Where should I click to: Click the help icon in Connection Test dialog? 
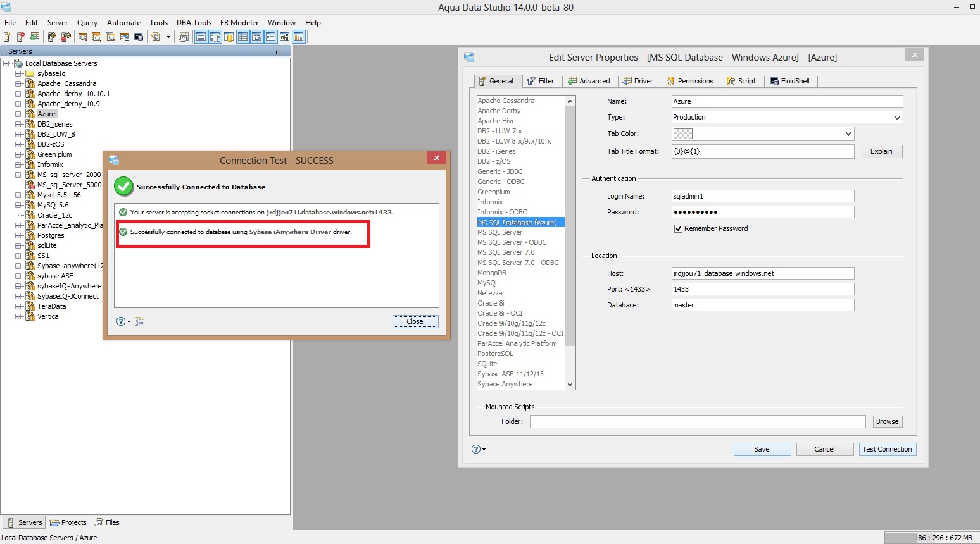[121, 322]
